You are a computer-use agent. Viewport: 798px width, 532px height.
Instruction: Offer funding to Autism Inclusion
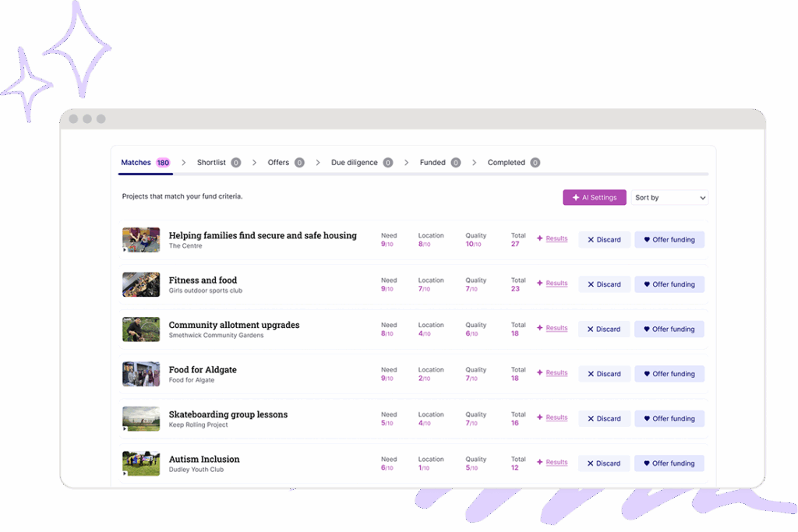[669, 463]
